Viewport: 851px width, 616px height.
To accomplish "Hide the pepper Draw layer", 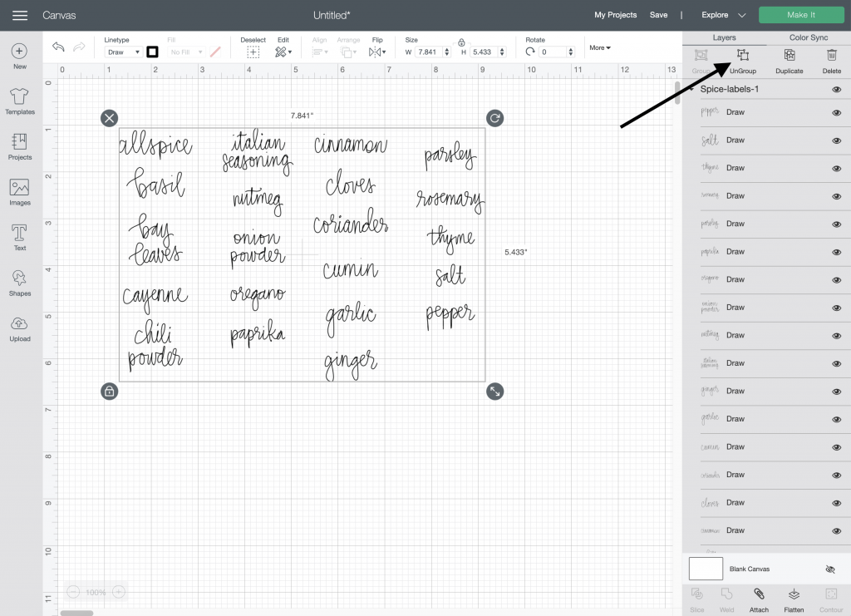I will (x=836, y=113).
